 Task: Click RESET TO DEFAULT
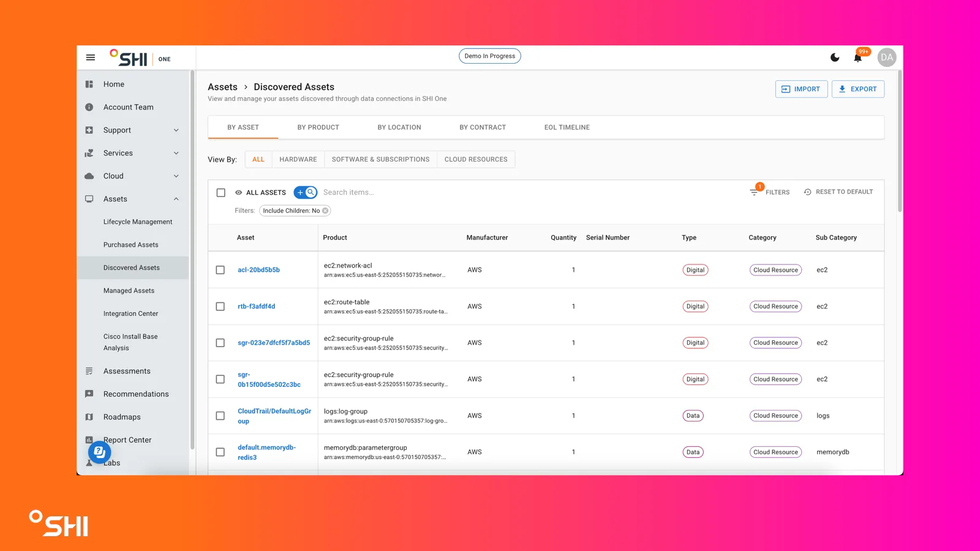839,192
